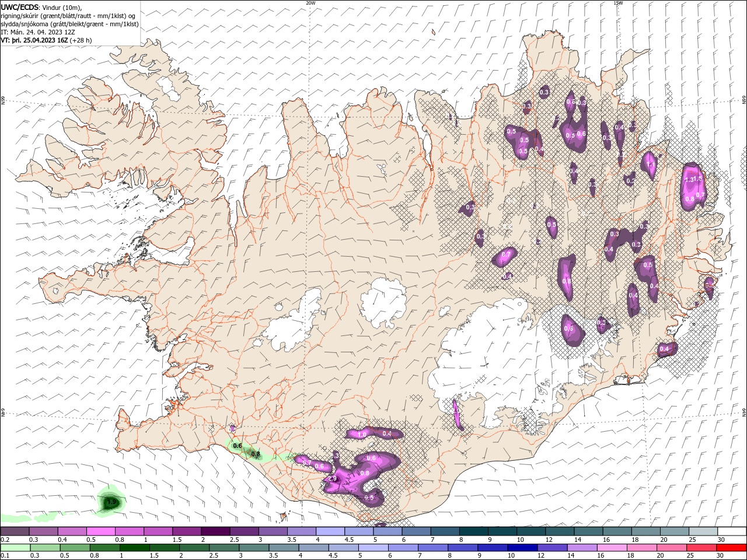Screen dimensions: 747x560
Task: Click the green coastal rain cell labeled 0.8
Action: [x=255, y=454]
